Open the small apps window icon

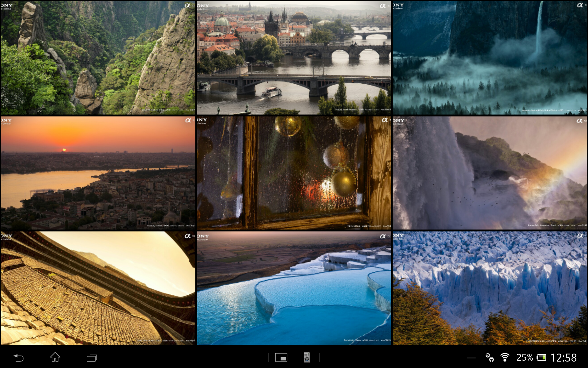pos(281,358)
